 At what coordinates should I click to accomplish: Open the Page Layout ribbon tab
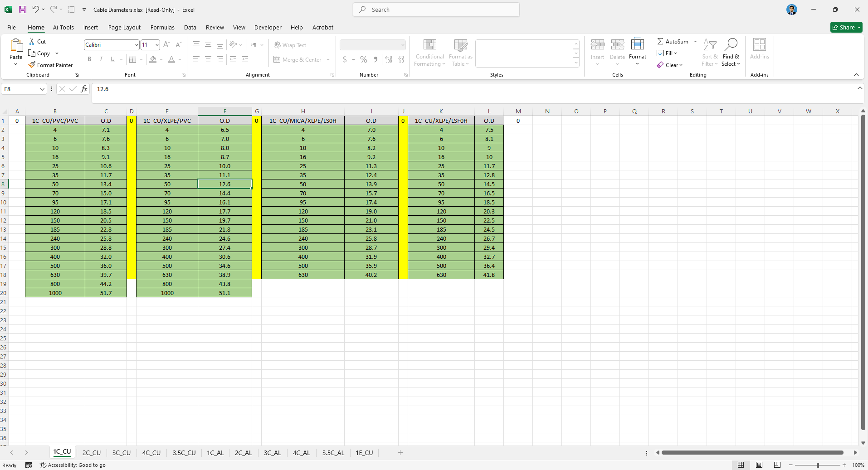click(124, 27)
